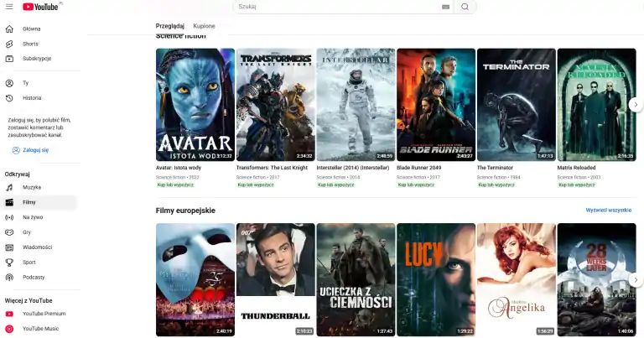Click the Filmy clapperboard icon
Image resolution: width=644 pixels, height=338 pixels.
click(9, 202)
